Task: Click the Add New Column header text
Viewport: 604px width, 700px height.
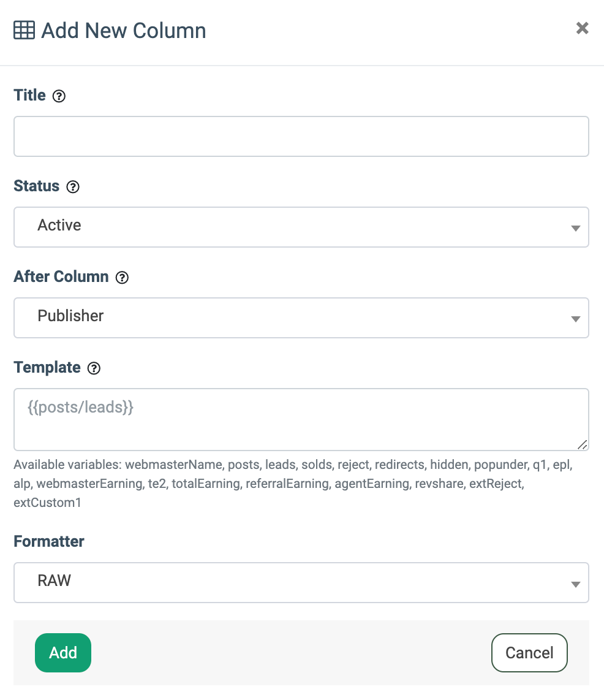Action: point(123,31)
